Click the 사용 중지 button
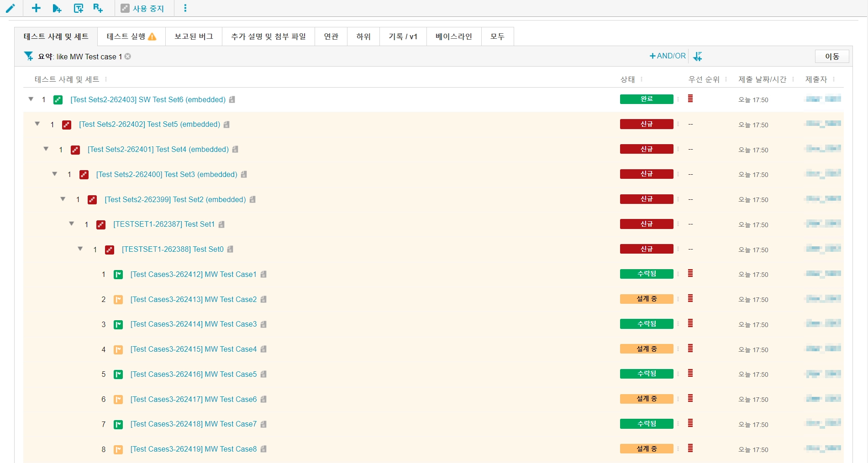 point(142,8)
